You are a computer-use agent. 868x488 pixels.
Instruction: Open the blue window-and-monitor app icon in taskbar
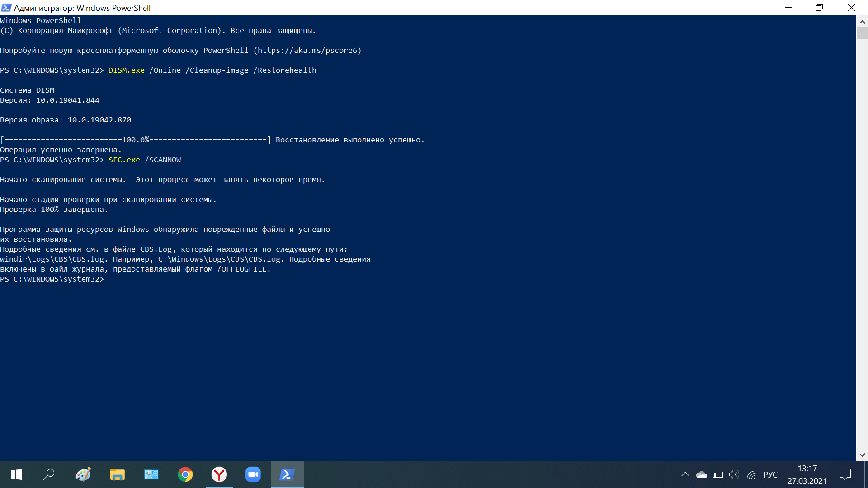pos(151,474)
